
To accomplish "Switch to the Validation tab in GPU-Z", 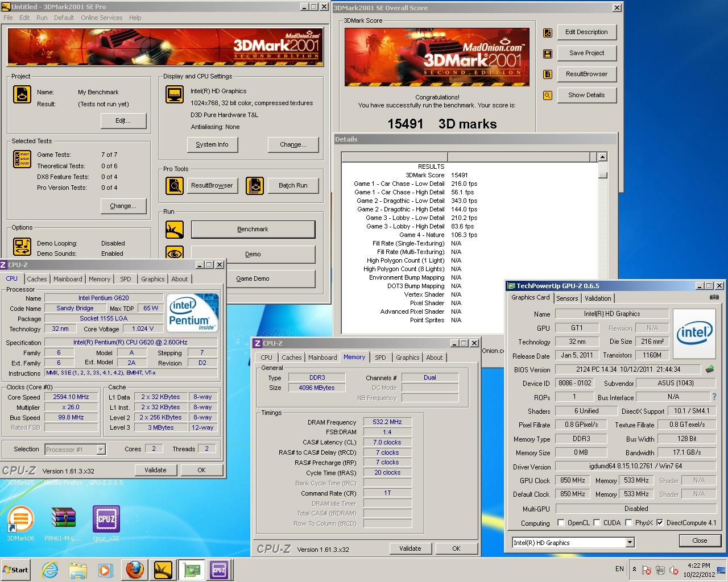I will coord(598,298).
